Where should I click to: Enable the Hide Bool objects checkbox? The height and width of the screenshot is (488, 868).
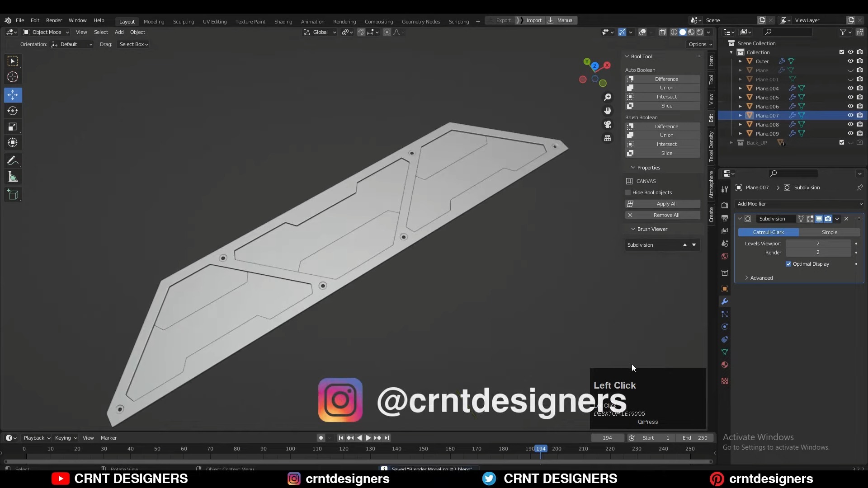pos(628,192)
